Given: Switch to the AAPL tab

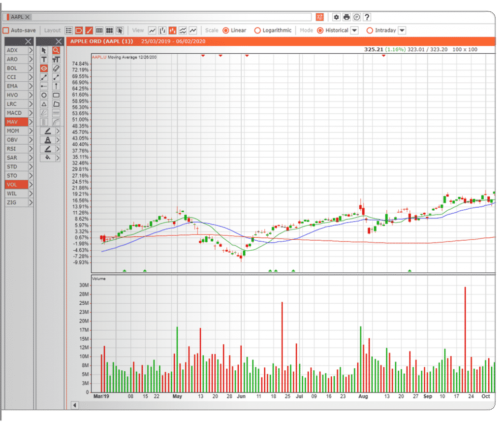Looking at the screenshot, I should click(x=17, y=17).
